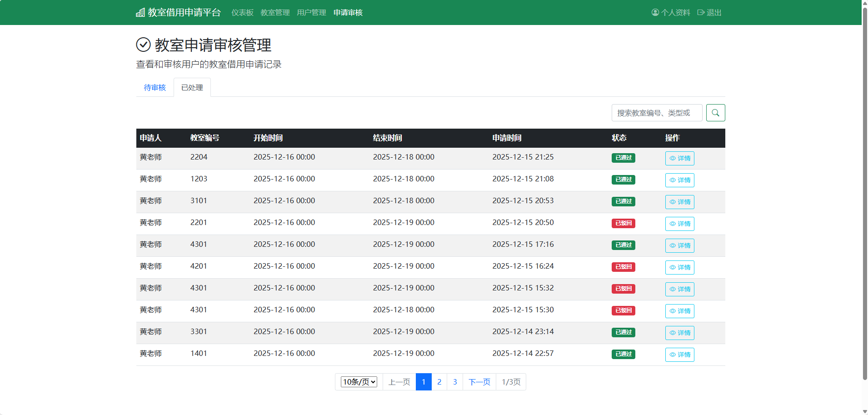Click the 1/3页 page indicator
This screenshot has width=868, height=415.
point(511,382)
